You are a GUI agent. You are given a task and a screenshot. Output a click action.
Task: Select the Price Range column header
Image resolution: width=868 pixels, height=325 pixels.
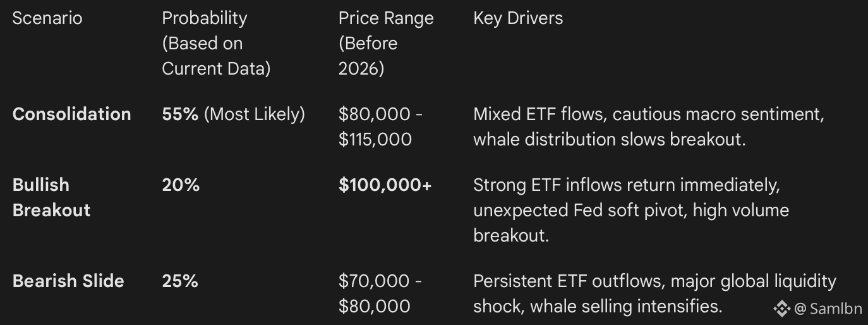[x=385, y=18]
